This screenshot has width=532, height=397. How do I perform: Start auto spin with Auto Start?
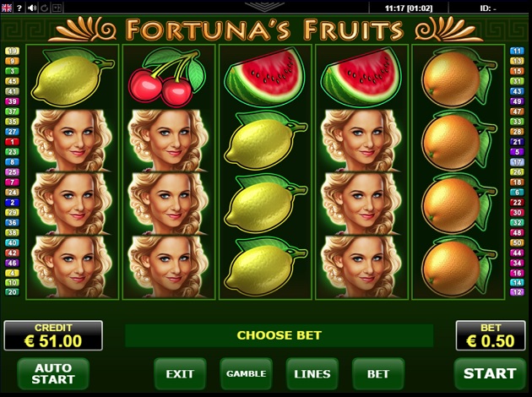click(53, 373)
